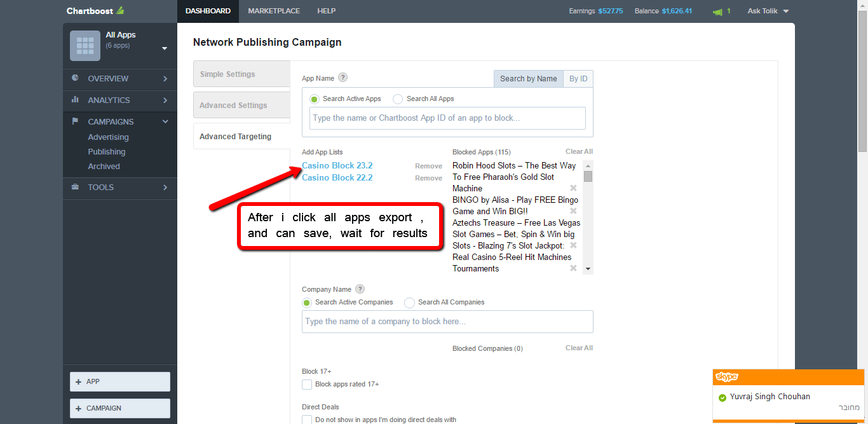Go to the Dashboard tab
This screenshot has height=424, width=868.
(x=208, y=11)
